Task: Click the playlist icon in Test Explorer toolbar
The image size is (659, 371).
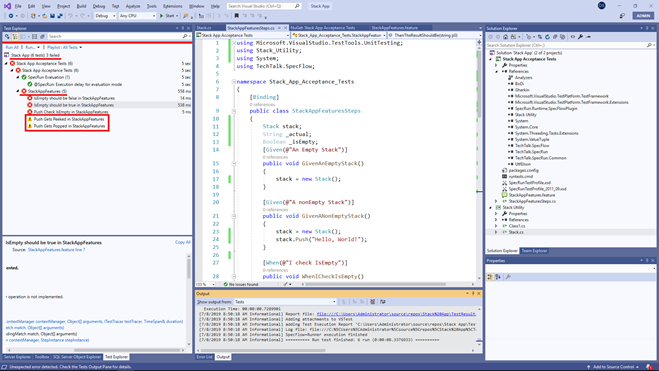Action: coord(42,37)
